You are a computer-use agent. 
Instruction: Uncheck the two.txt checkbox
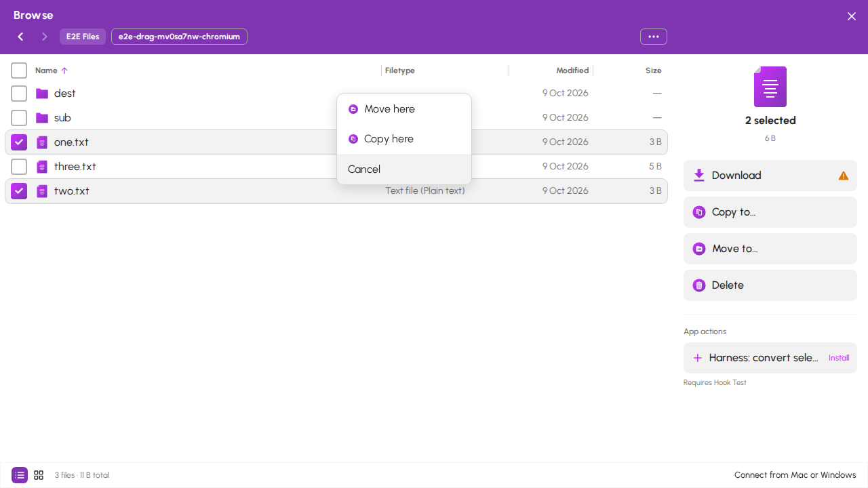[19, 191]
